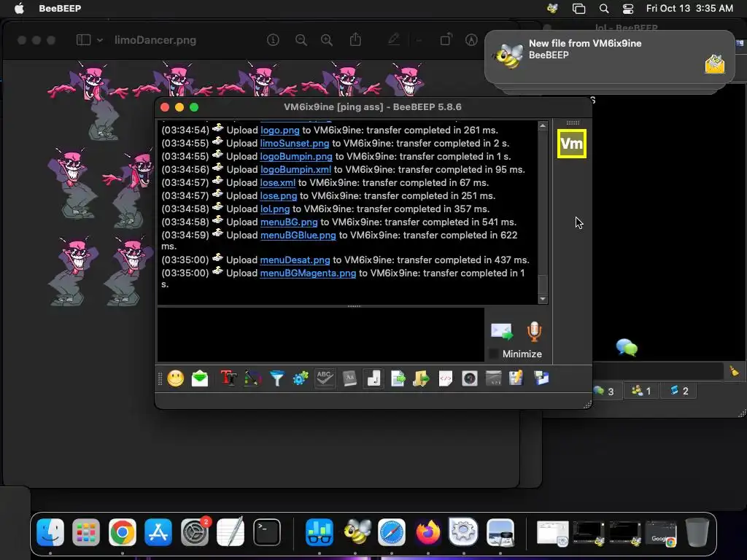The height and width of the screenshot is (560, 747).
Task: Click blue-green chat bubbles icon in main window
Action: point(627,347)
